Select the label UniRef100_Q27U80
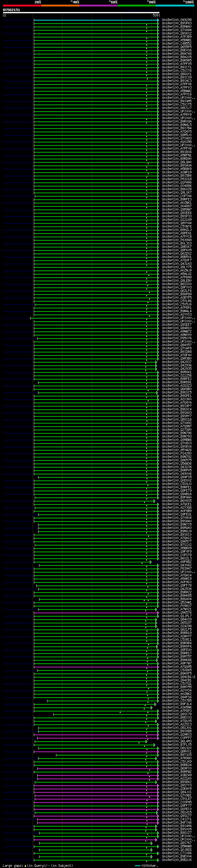197x868 pixels. 177,430
